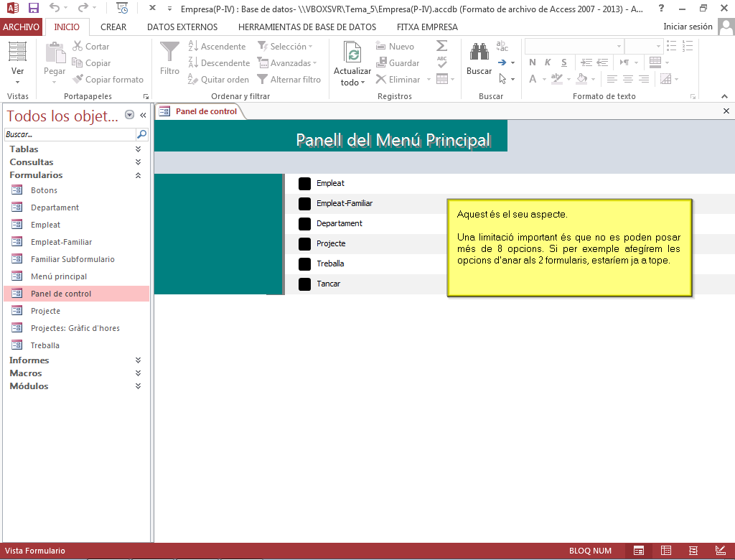This screenshot has height=560, width=735.
Task: Click the Buscar binoculars icon
Action: [479, 52]
